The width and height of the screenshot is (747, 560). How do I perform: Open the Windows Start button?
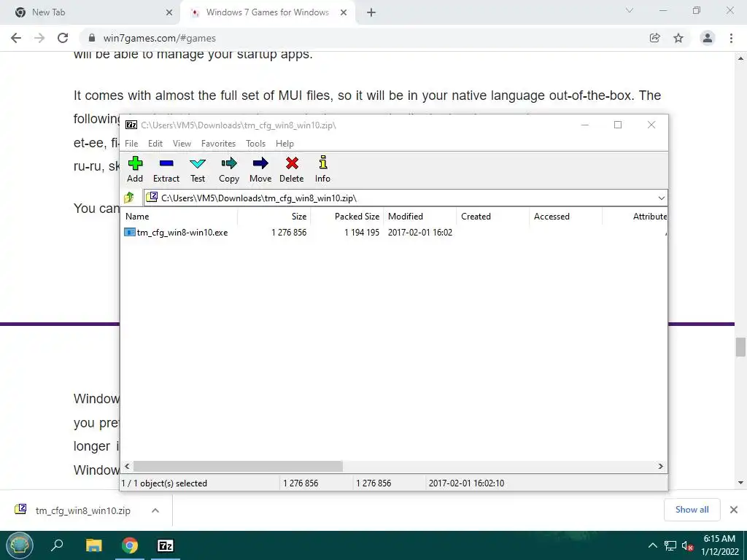click(x=20, y=545)
